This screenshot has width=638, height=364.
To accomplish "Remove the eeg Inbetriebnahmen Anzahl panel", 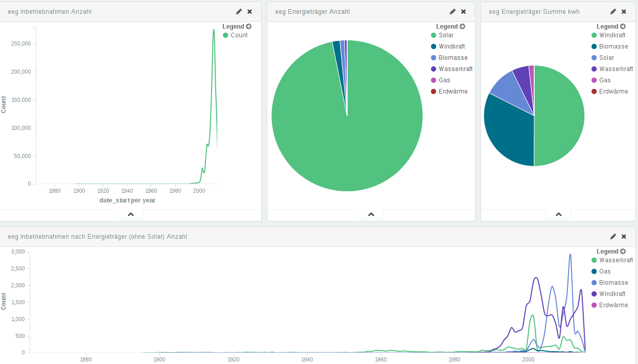I will (x=249, y=11).
